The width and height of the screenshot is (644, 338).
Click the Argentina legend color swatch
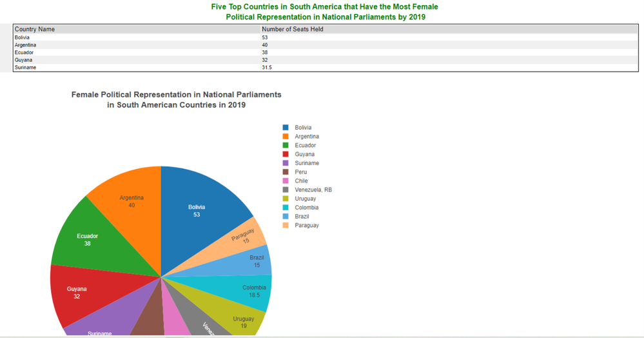click(x=286, y=137)
